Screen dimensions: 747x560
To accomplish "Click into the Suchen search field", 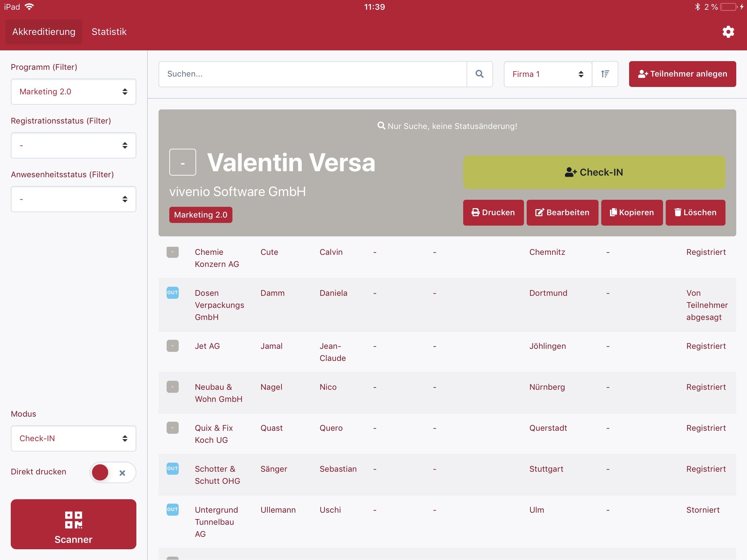I will pyautogui.click(x=312, y=74).
